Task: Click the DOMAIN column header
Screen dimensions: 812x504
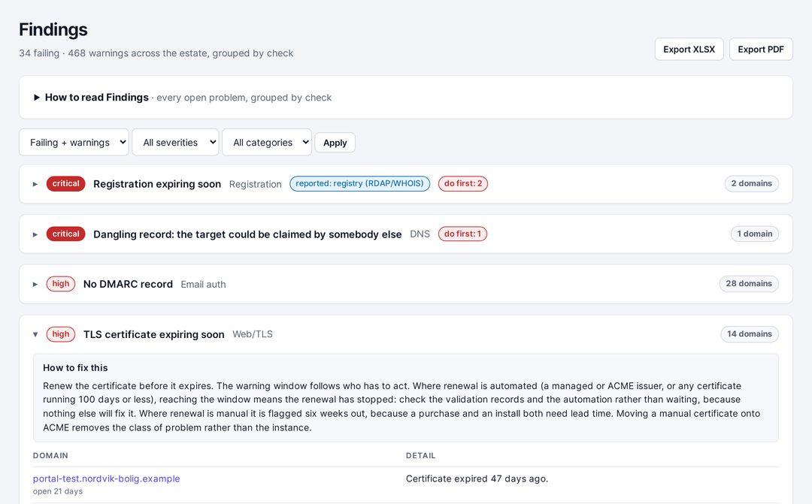Action: (50, 456)
